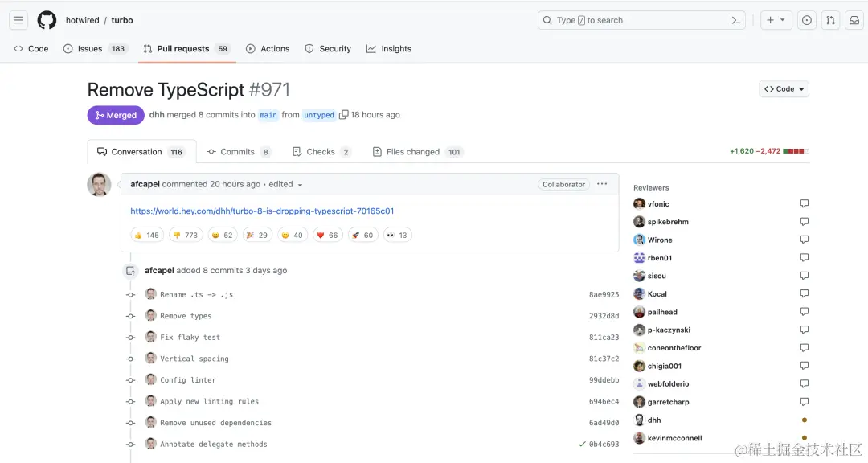The height and width of the screenshot is (463, 868).
Task: Open dhh's profile link in merge info
Action: pos(157,115)
